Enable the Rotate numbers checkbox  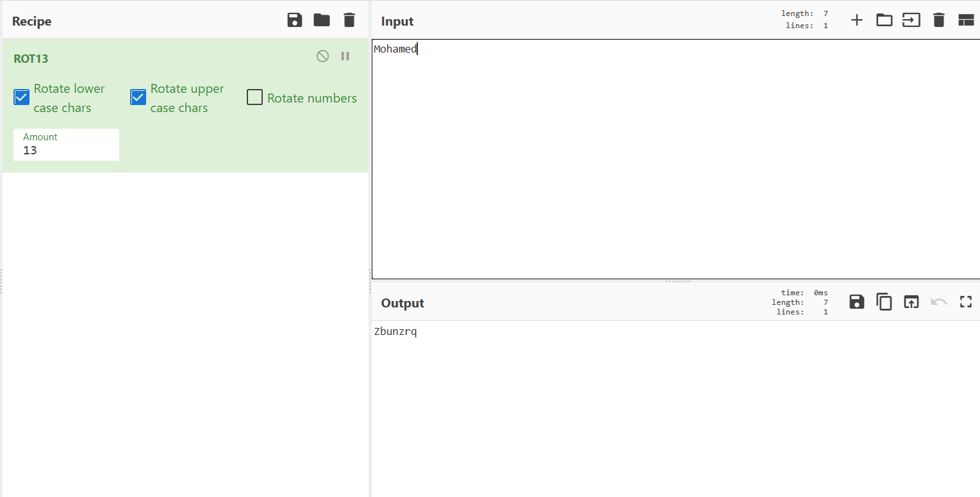click(x=255, y=97)
